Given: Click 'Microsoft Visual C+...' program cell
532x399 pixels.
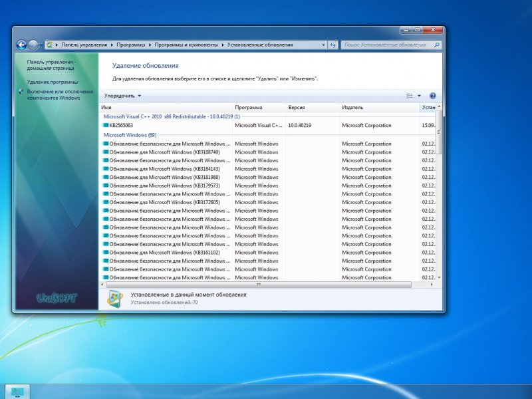Looking at the screenshot, I should pyautogui.click(x=259, y=126).
